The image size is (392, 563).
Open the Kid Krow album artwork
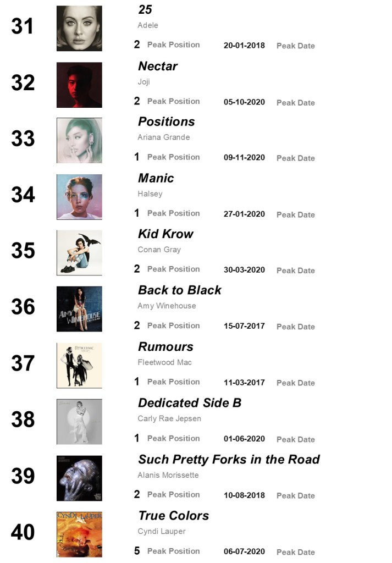point(79,253)
